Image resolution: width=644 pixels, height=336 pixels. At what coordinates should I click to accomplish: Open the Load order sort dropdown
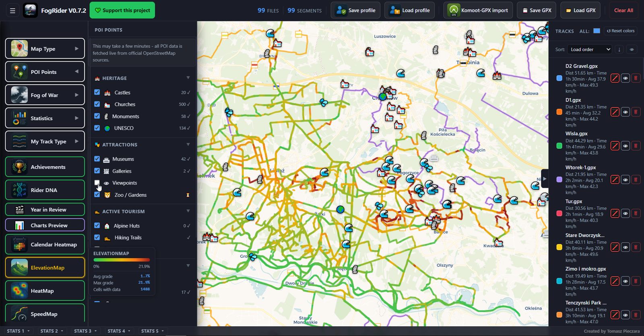(x=590, y=50)
